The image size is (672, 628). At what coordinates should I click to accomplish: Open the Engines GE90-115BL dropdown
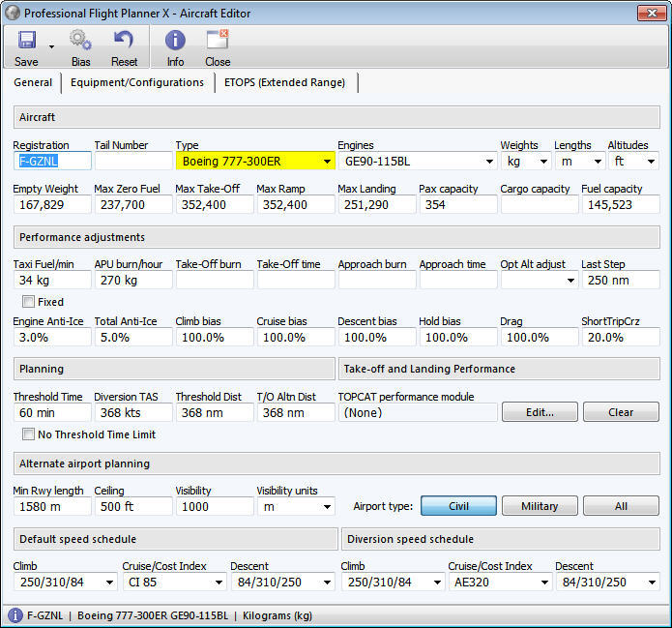(x=418, y=162)
